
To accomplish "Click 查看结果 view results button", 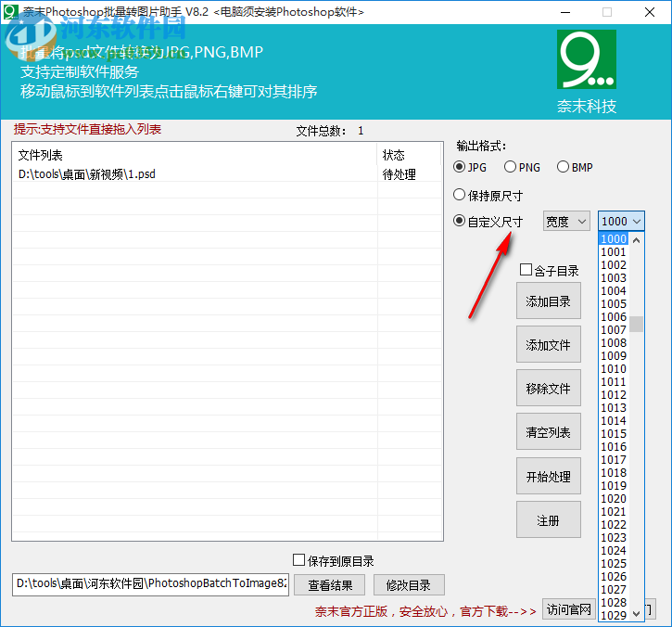I will 330,585.
